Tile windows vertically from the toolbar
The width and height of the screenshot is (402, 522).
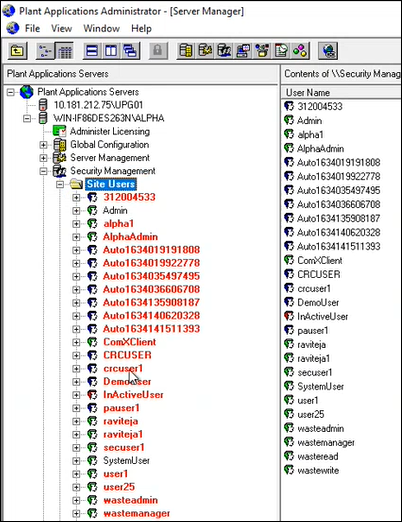111,51
